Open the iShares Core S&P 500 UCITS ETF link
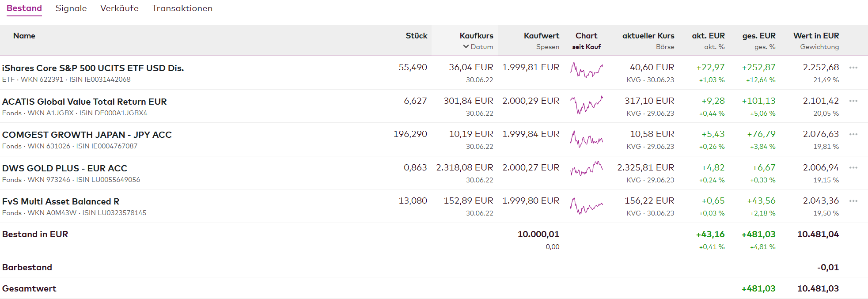This screenshot has width=868, height=299. click(93, 68)
